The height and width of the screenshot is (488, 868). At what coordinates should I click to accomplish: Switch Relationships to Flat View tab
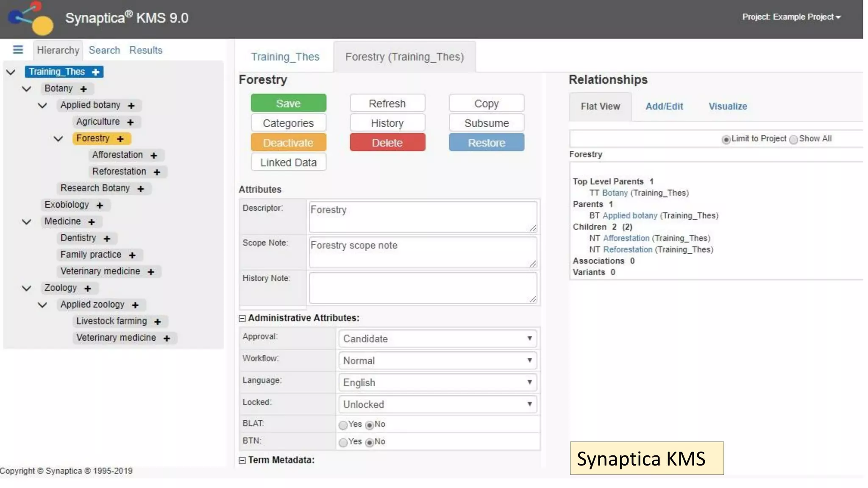coord(600,106)
